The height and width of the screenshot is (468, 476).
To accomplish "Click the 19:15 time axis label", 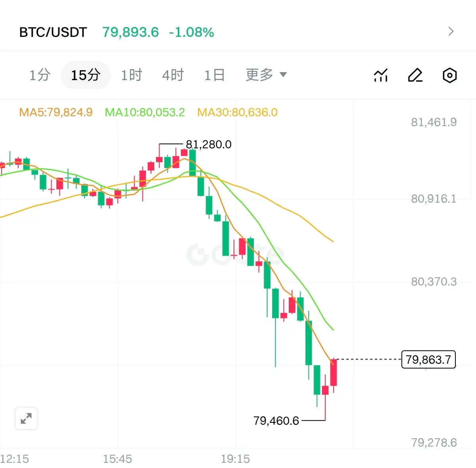I will [235, 459].
